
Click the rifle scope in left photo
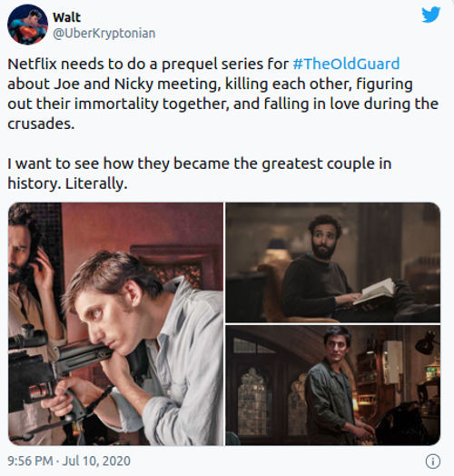(x=26, y=336)
